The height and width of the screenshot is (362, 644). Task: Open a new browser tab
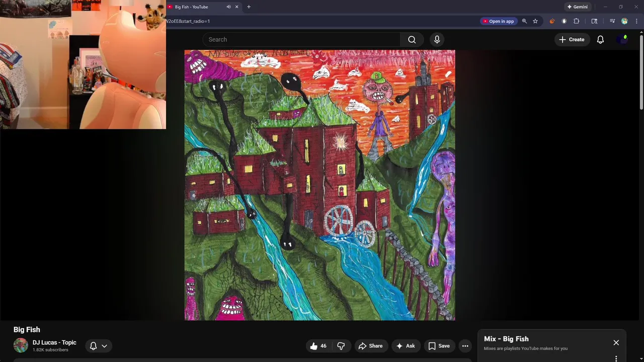click(x=249, y=7)
